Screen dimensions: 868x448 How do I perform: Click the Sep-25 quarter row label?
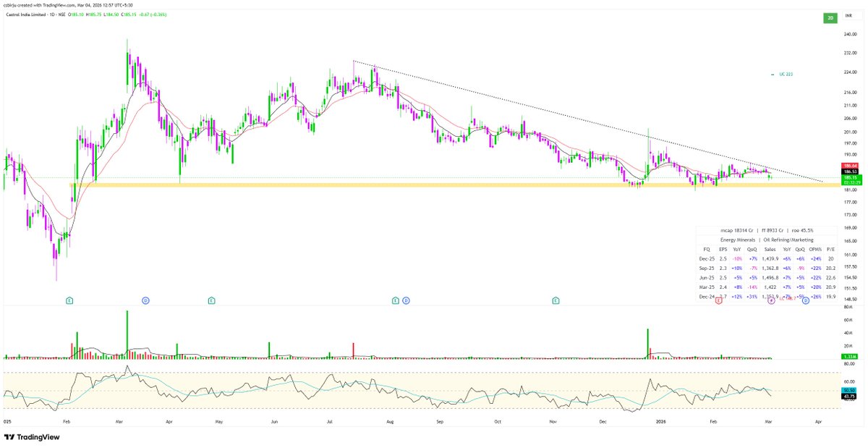(707, 269)
